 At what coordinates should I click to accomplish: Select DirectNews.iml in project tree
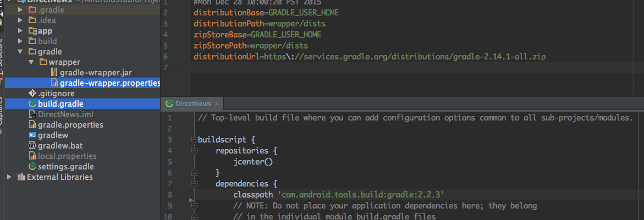coord(65,114)
